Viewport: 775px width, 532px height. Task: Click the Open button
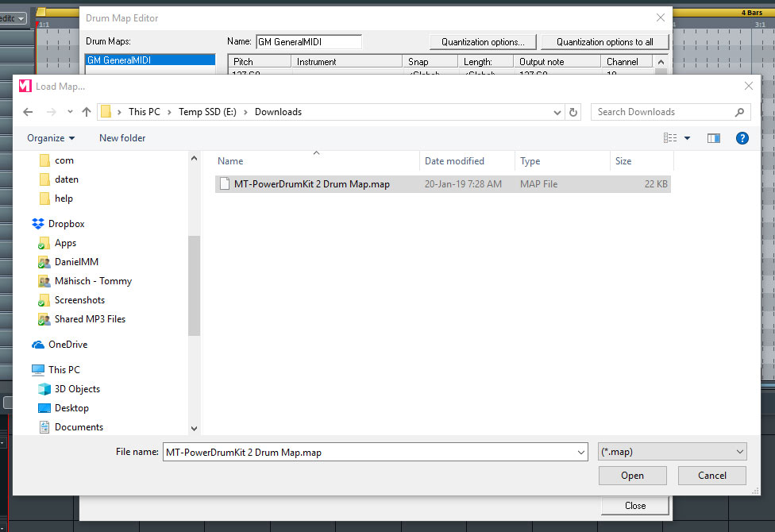coord(632,476)
